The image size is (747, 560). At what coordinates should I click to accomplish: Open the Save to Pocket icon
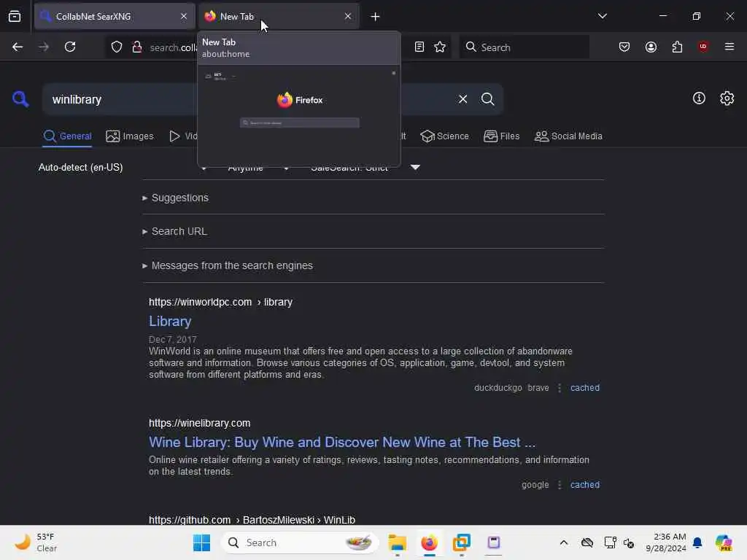click(x=624, y=47)
